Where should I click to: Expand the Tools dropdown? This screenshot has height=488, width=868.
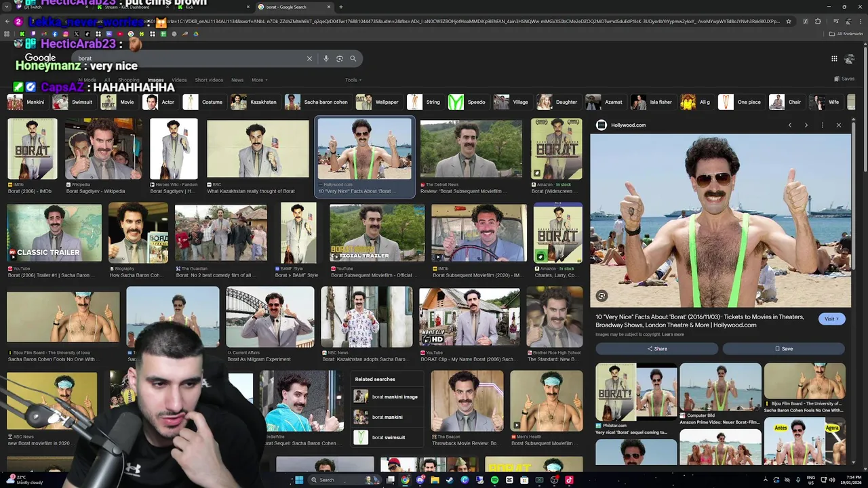click(x=352, y=80)
